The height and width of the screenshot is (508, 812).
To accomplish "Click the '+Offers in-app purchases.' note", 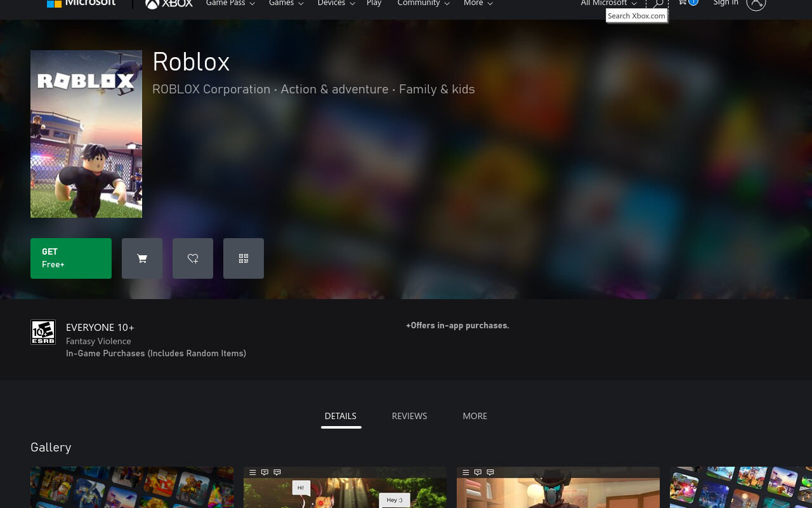I will point(457,325).
